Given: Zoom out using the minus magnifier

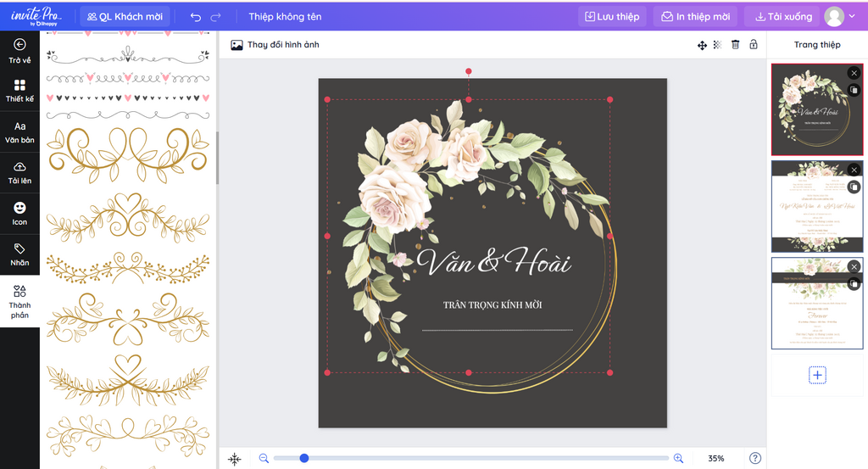Looking at the screenshot, I should point(264,458).
